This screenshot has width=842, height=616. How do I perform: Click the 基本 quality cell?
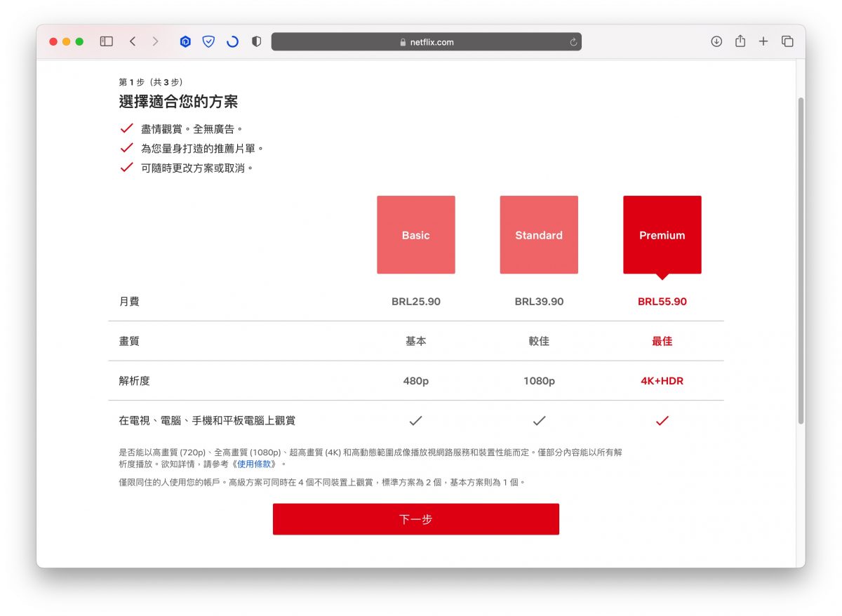tap(416, 341)
